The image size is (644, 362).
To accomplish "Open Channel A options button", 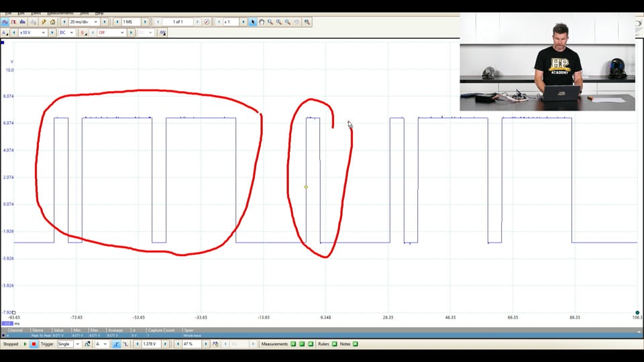I will click(x=5, y=32).
